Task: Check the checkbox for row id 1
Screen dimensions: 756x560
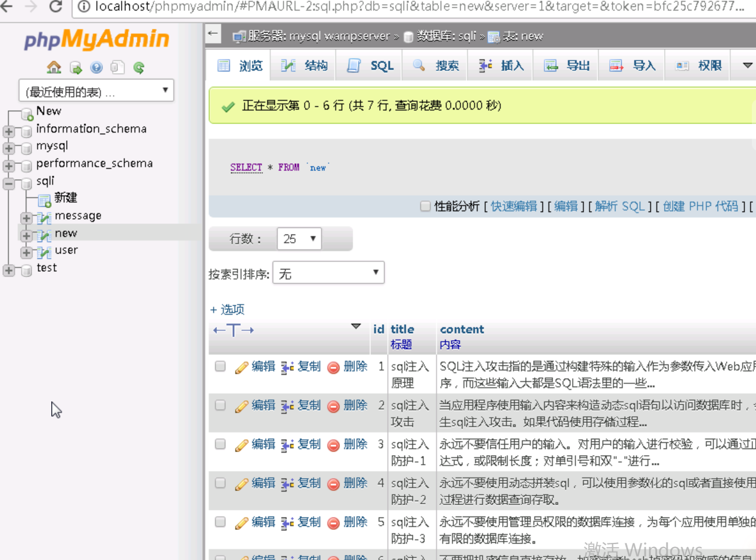Action: tap(220, 366)
